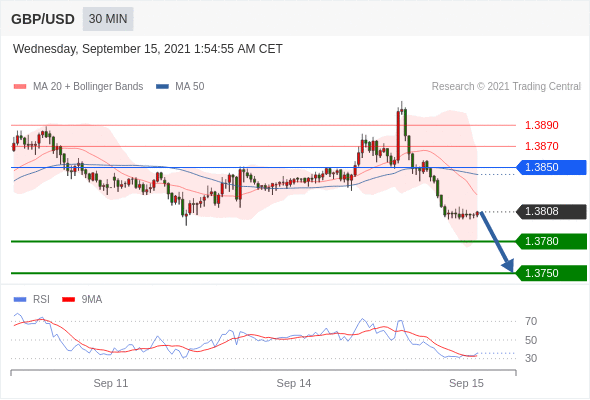This screenshot has width=590, height=400.
Task: Select the 1.3750 green target label
Action: coord(551,273)
